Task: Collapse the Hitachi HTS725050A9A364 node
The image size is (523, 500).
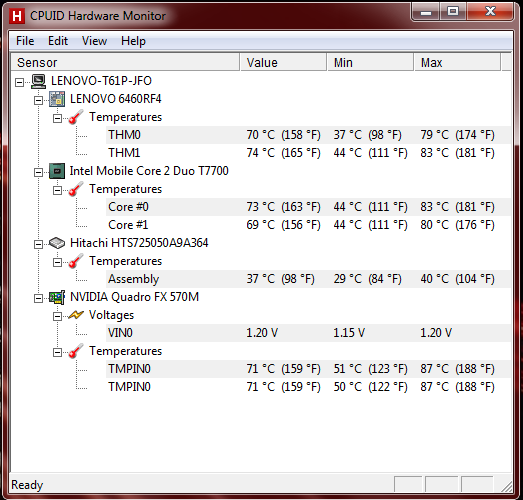Action: click(38, 244)
